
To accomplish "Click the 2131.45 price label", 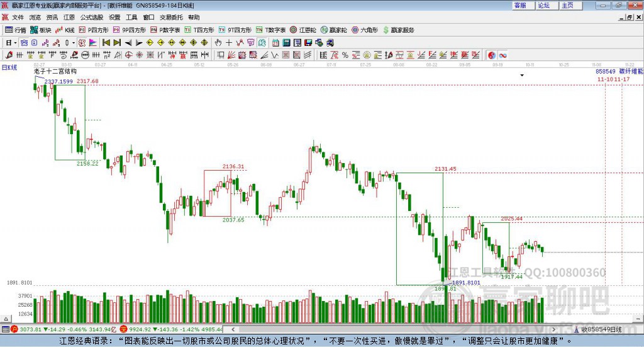I will pos(445,169).
